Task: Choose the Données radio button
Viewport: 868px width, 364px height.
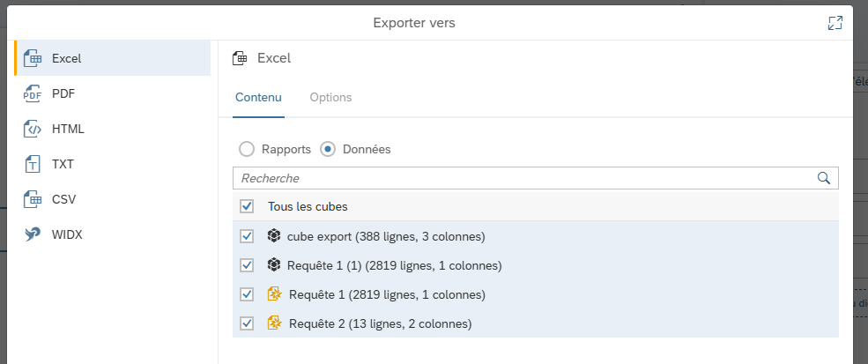Action: tap(328, 149)
